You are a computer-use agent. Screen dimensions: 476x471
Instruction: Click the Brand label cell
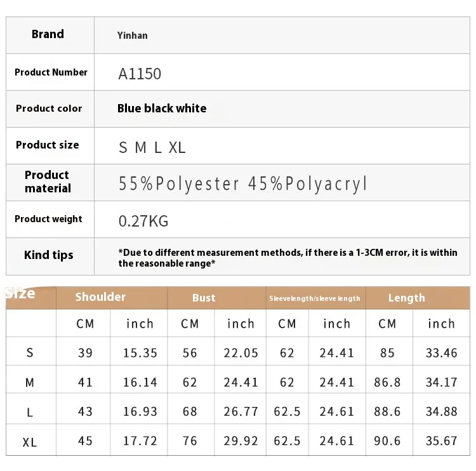tap(48, 34)
